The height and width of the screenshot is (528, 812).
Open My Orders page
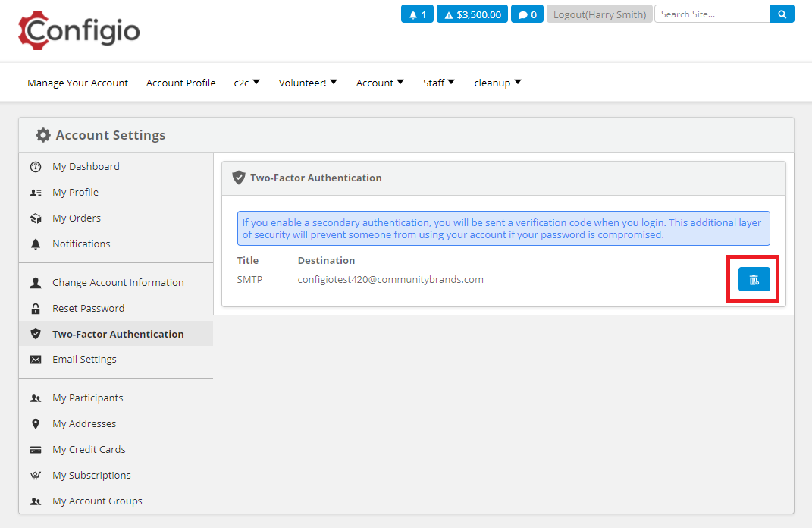[x=76, y=218]
